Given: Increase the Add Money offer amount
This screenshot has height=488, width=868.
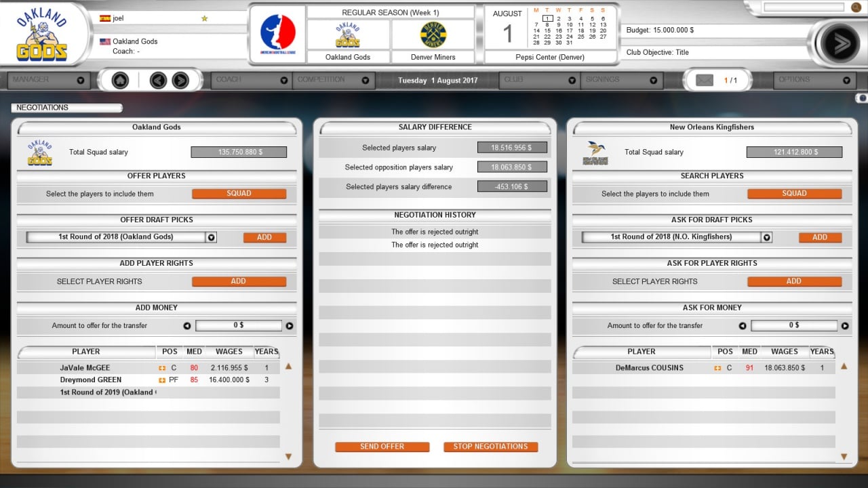Looking at the screenshot, I should 290,326.
